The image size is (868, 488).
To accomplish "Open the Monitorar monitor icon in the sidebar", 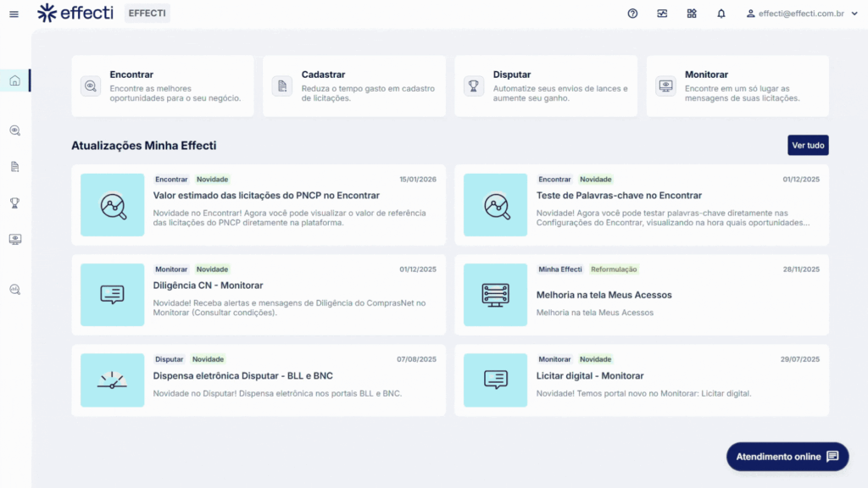I will click(x=14, y=239).
